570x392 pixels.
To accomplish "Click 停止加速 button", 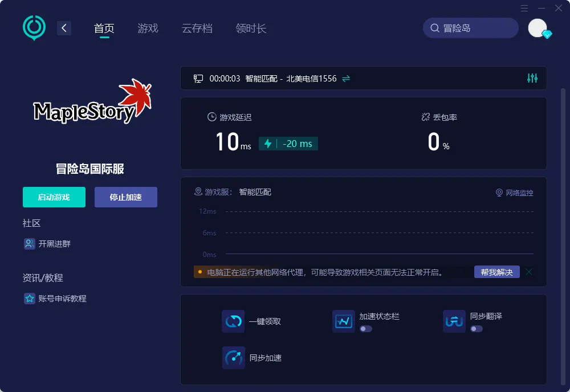I will 126,197.
